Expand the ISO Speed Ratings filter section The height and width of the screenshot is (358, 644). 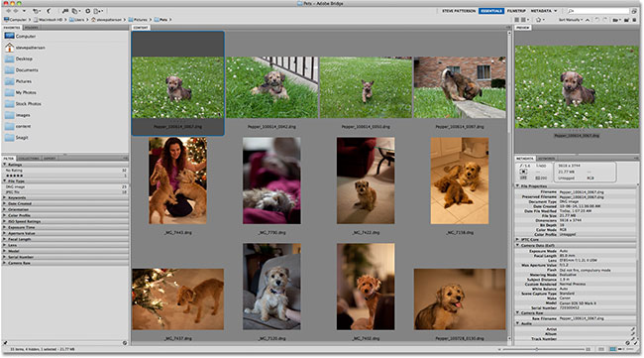[x=5, y=221]
